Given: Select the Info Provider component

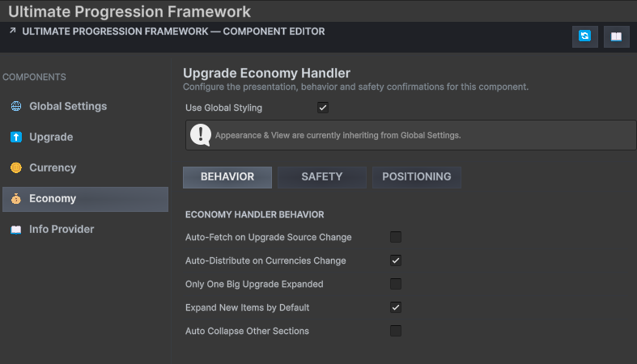Looking at the screenshot, I should tap(85, 230).
